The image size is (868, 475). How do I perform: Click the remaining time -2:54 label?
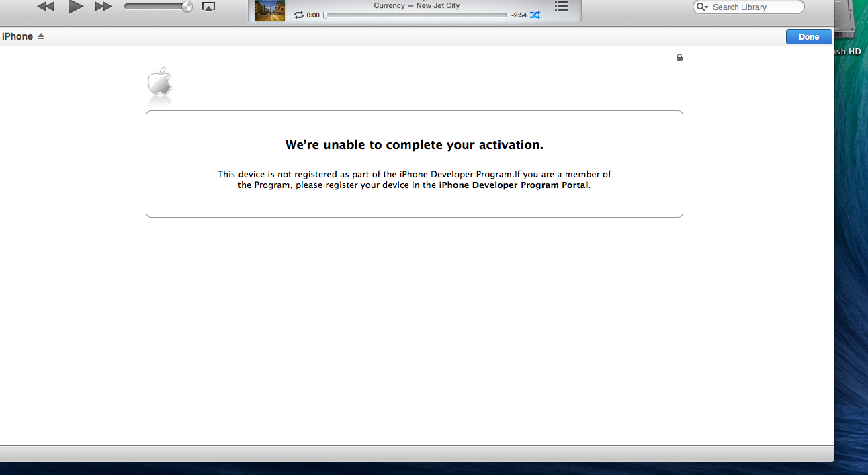(519, 15)
